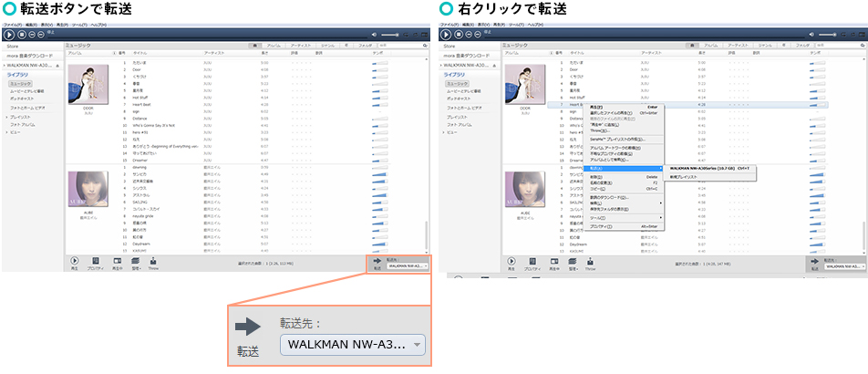Click the 再生中 icon in the left window's bottom toolbar

117,263
